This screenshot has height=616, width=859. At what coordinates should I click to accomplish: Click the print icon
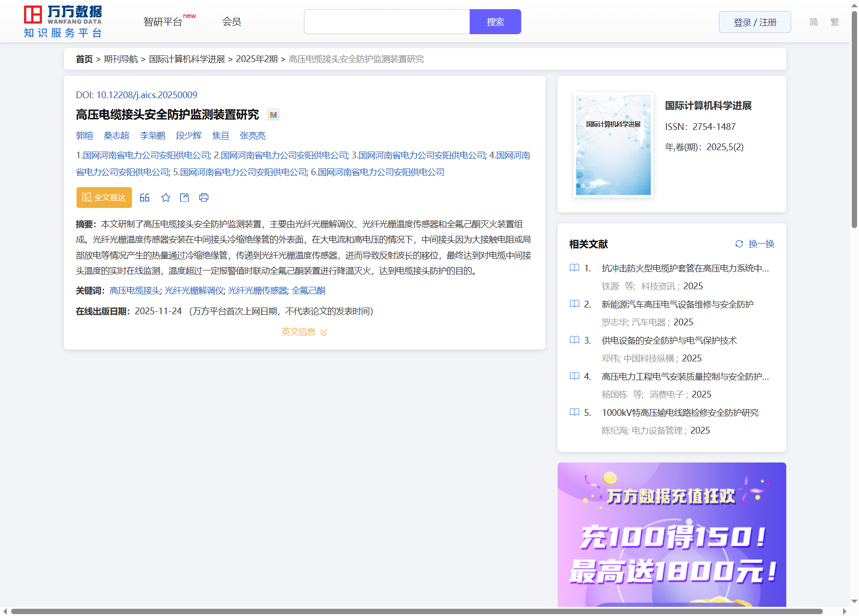coord(204,198)
